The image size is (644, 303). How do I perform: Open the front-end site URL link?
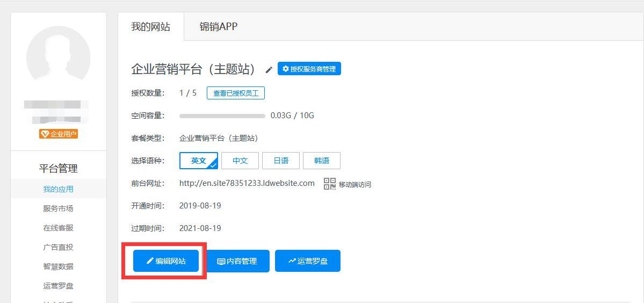tap(247, 183)
